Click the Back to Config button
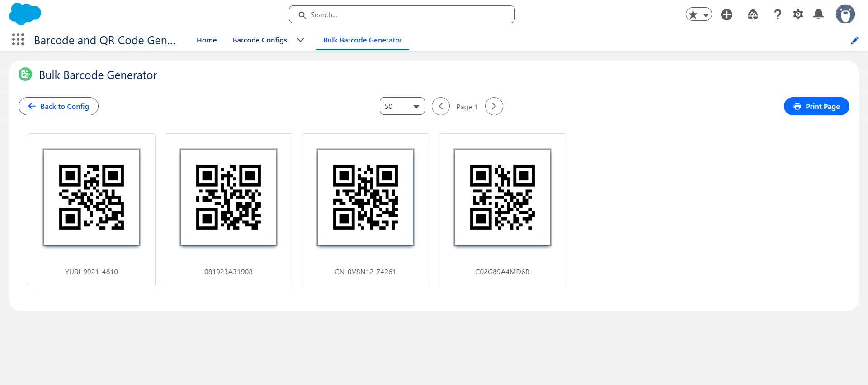Screen dimensions: 868x385 (58, 106)
